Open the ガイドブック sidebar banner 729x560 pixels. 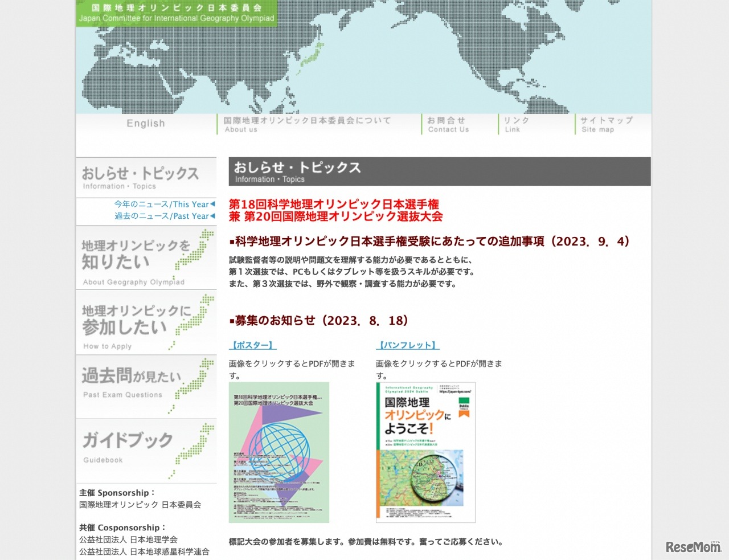(146, 449)
